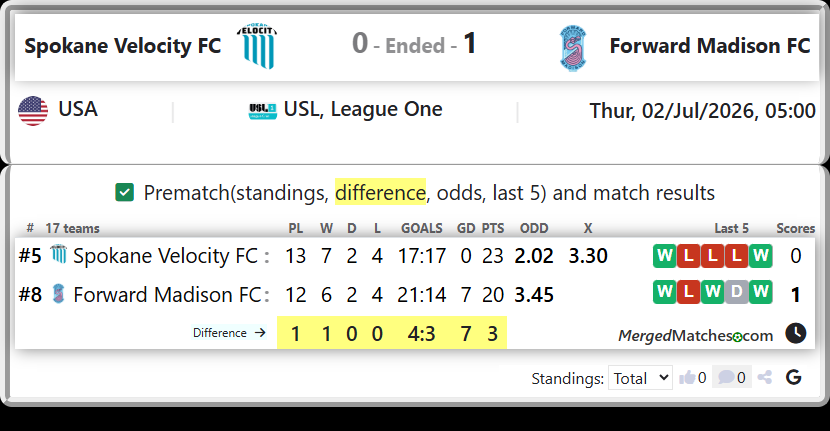Open the Google search G icon
The height and width of the screenshot is (431, 830).
coord(793,378)
